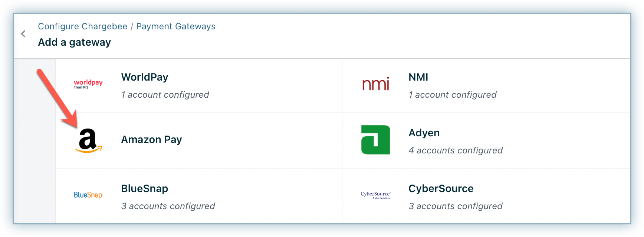Click the green Adyen logo
This screenshot has height=237, width=644.
pyautogui.click(x=375, y=140)
